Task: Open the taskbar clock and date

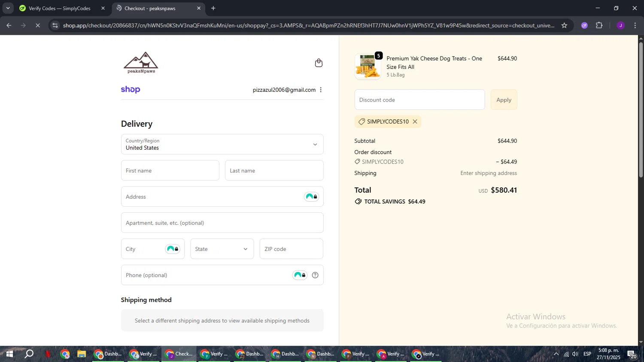Action: (608, 354)
